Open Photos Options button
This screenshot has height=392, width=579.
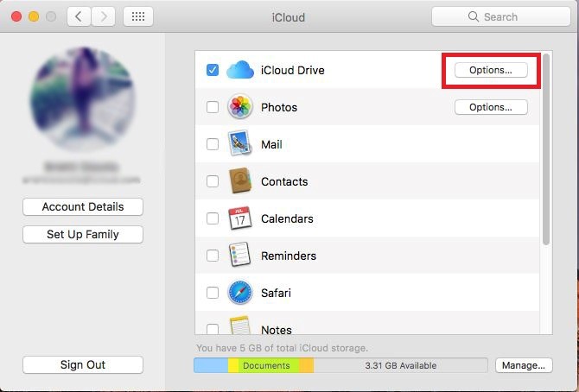pyautogui.click(x=491, y=107)
